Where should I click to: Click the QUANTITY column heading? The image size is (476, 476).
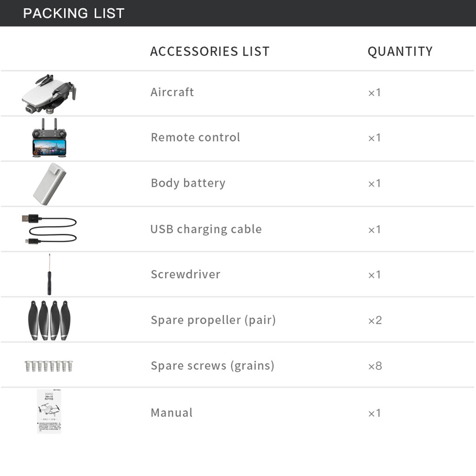pos(400,51)
